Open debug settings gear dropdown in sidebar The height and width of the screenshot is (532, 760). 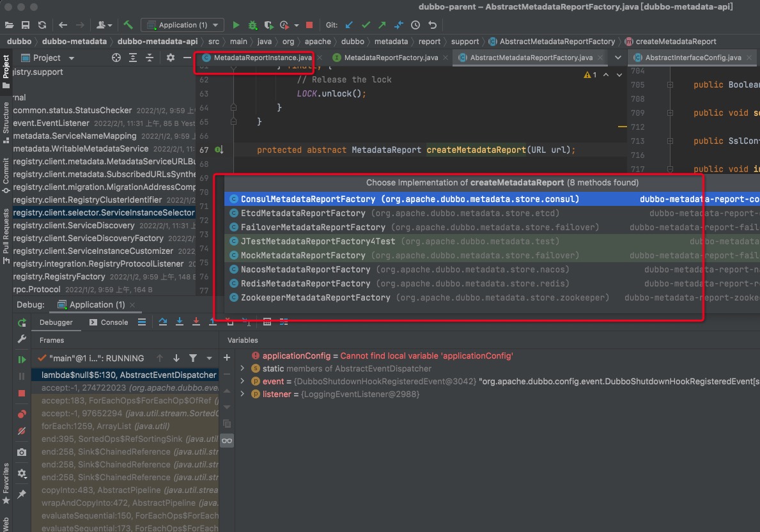point(22,473)
